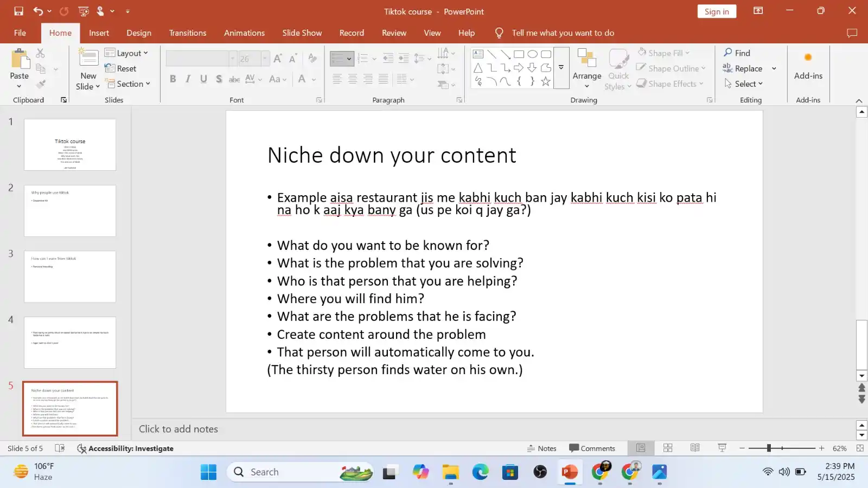Click the Decrease List Level indent icon

click(x=388, y=59)
